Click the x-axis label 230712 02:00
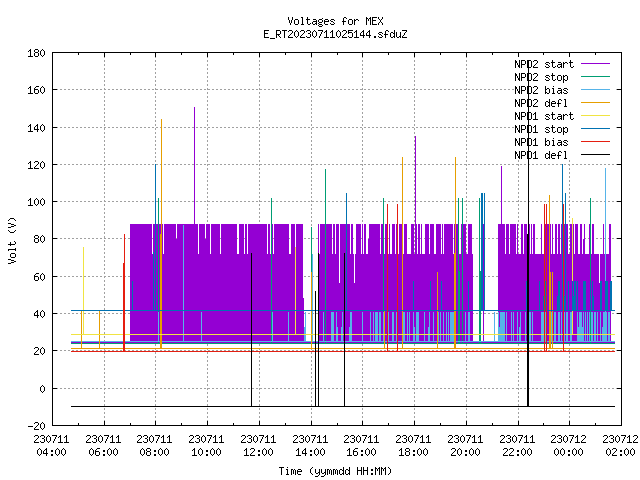The width and height of the screenshot is (640, 480). pos(620,446)
